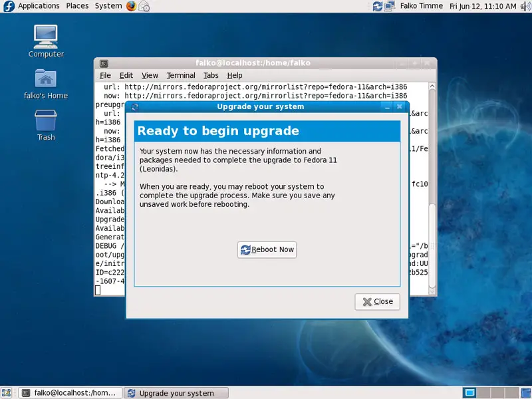The height and width of the screenshot is (399, 532).
Task: Launch Firefox from the top panel
Action: (x=131, y=6)
